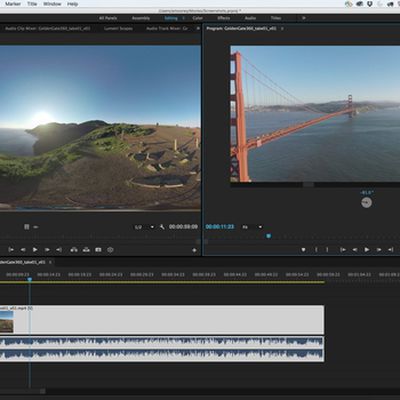The height and width of the screenshot is (400, 400).
Task: Open the Audio Track Mixer panel tab
Action: 167,29
